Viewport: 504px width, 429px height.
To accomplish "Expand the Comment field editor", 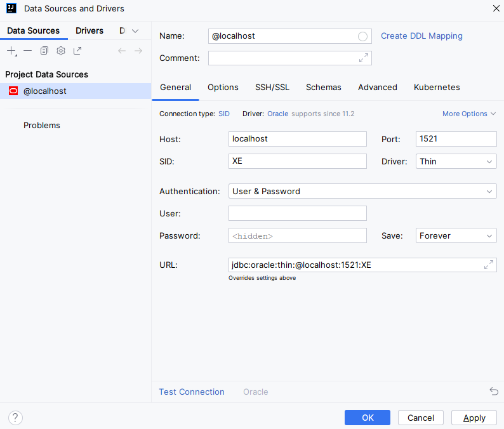I will (x=364, y=58).
